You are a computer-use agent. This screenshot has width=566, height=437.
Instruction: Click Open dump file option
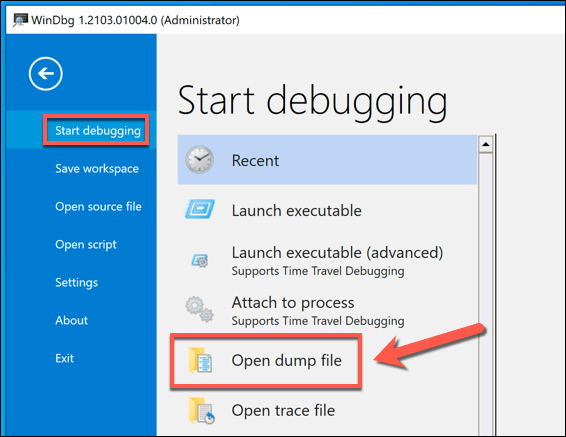pyautogui.click(x=327, y=360)
